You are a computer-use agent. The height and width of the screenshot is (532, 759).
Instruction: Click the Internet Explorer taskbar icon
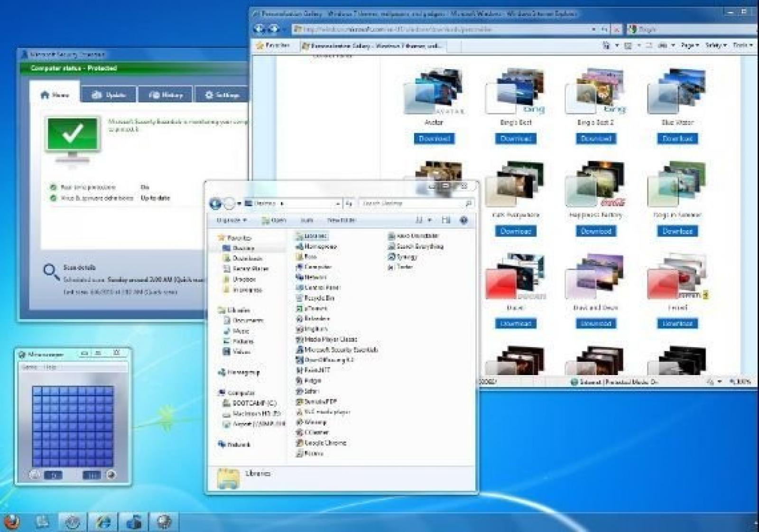click(103, 522)
